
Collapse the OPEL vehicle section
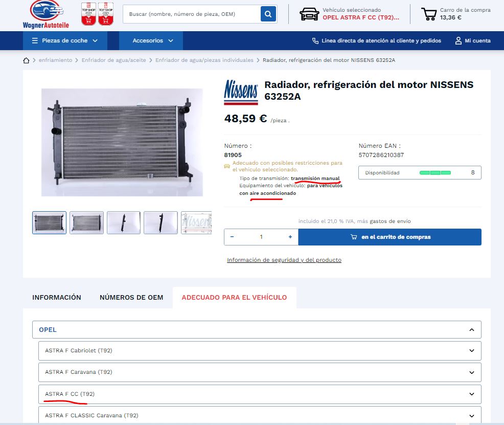click(471, 330)
